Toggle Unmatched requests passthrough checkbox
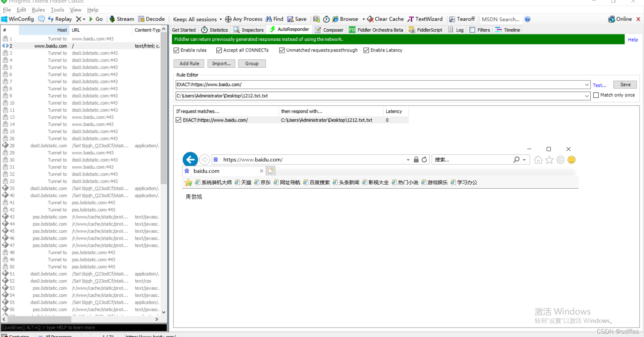 pyautogui.click(x=282, y=50)
